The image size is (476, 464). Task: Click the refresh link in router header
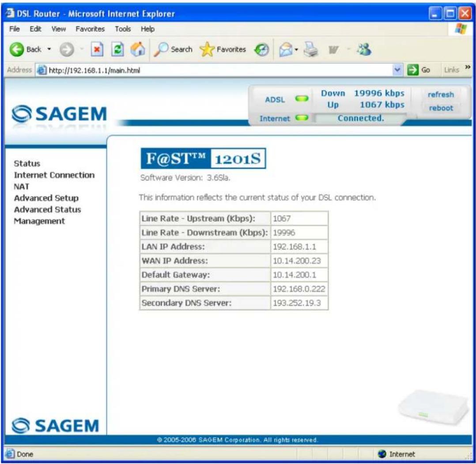[441, 94]
